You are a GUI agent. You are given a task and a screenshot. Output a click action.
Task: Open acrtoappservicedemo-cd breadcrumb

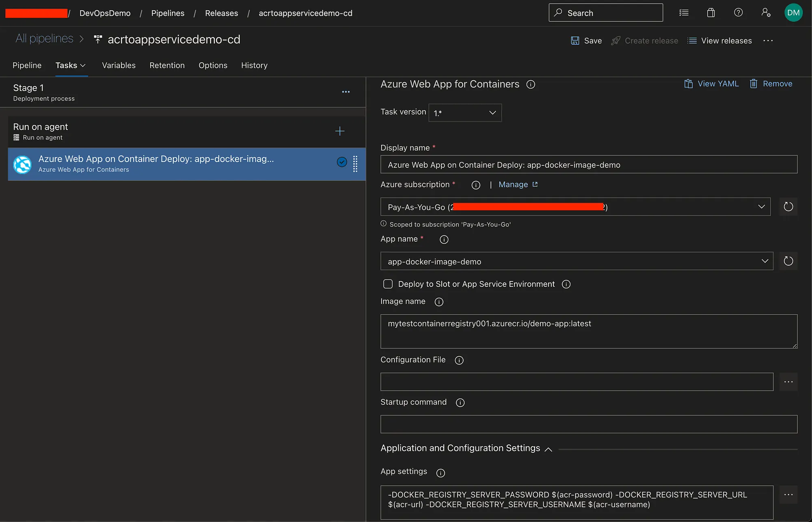(x=305, y=13)
